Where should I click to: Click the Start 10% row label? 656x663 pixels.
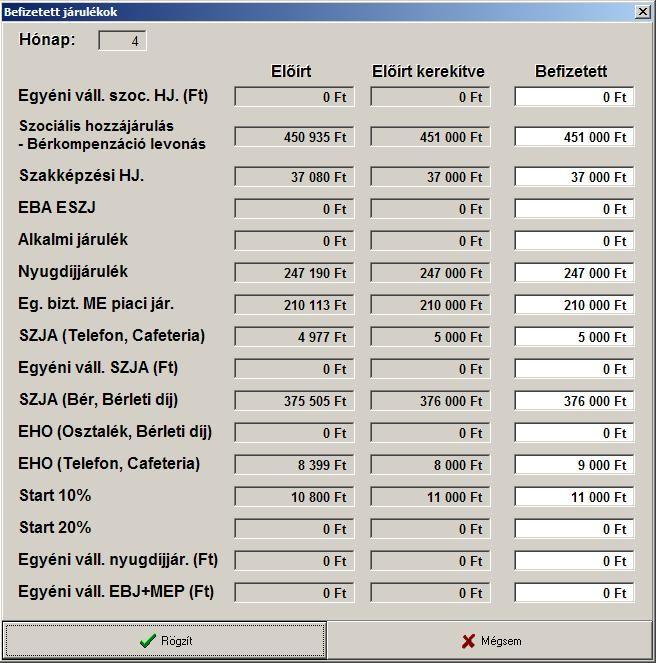pos(55,495)
